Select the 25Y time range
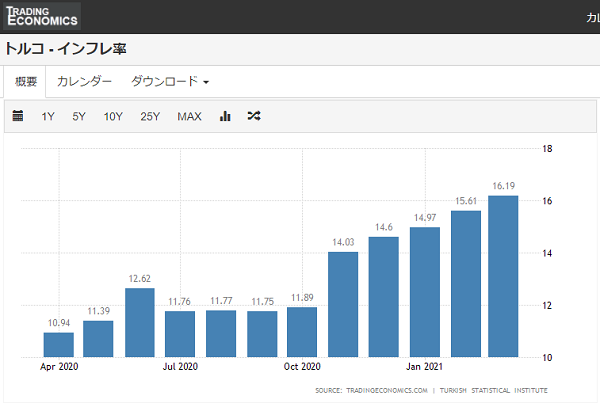 coord(150,116)
